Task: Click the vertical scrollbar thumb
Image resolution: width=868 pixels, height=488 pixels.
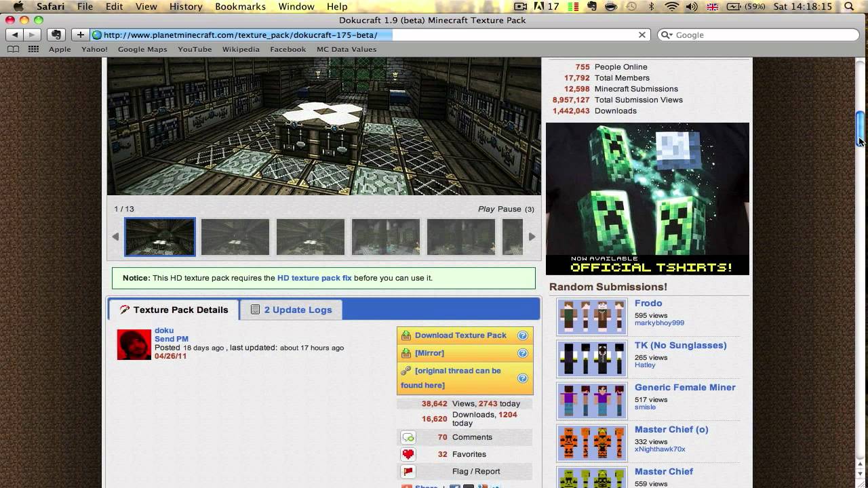Action: [x=861, y=128]
